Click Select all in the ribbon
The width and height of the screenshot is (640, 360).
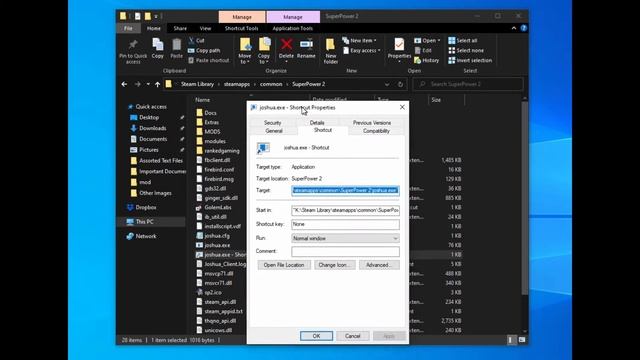pyautogui.click(x=462, y=40)
